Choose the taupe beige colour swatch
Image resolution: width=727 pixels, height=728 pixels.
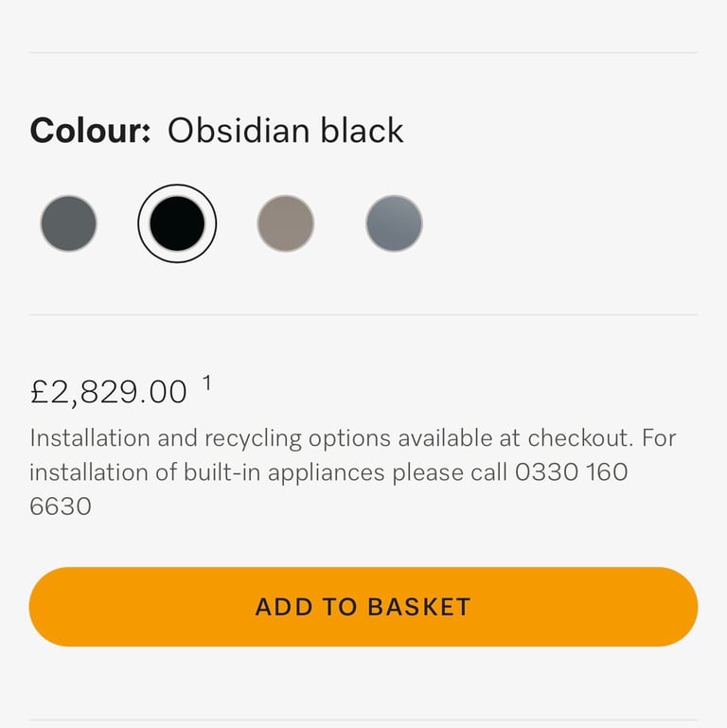[285, 223]
